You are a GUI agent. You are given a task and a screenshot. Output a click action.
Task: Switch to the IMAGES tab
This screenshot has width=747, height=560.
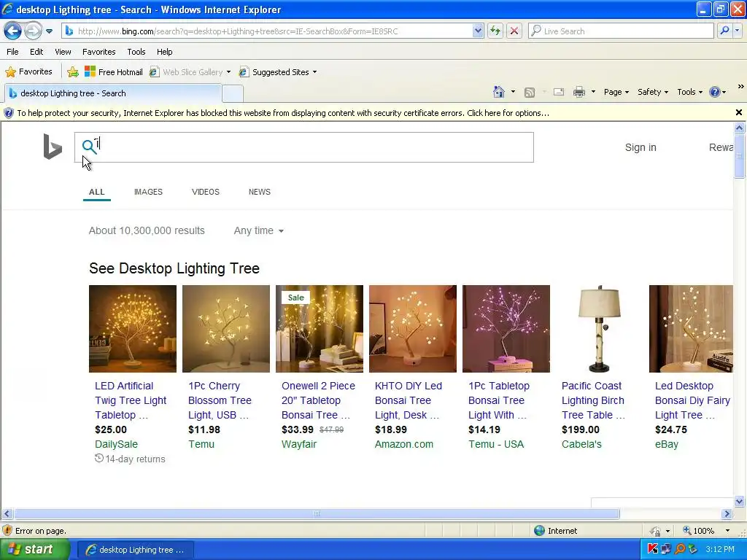148,192
